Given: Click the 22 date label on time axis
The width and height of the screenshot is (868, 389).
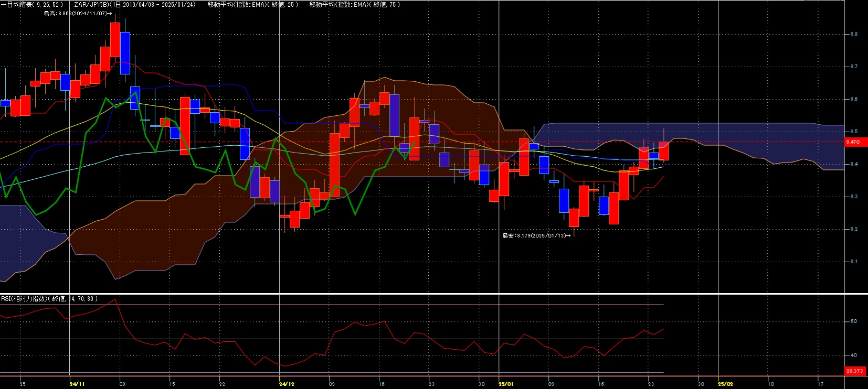Looking at the screenshot, I should [222, 384].
